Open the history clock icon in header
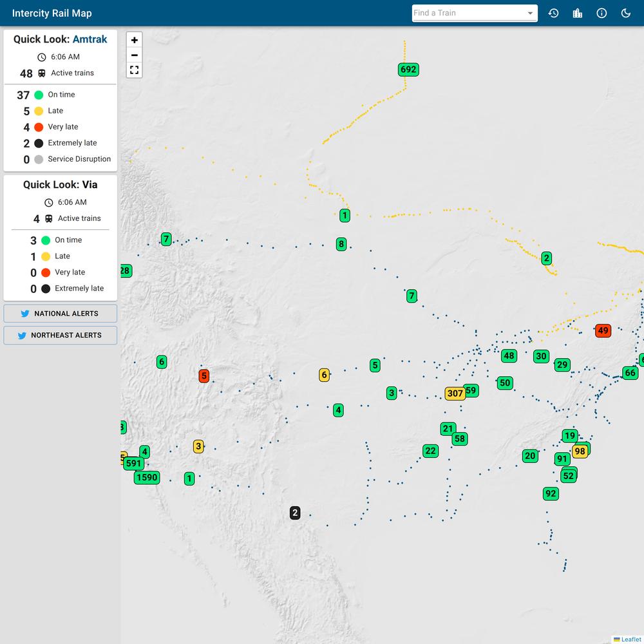Image resolution: width=644 pixels, height=644 pixels. 553,13
